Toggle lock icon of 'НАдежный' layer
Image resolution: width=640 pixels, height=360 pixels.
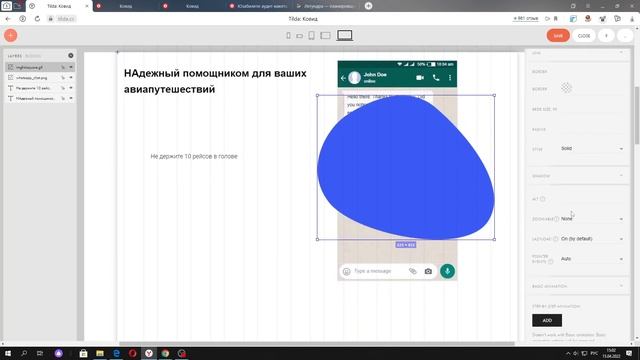[x=63, y=98]
